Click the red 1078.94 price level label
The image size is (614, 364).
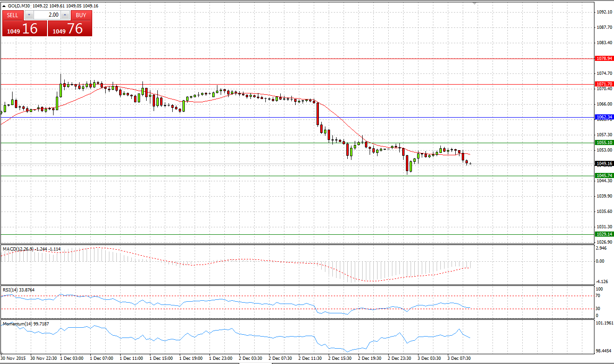605,59
